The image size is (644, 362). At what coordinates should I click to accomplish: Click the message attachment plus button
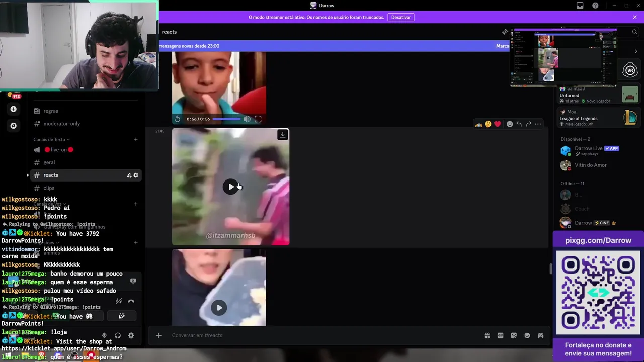click(158, 335)
